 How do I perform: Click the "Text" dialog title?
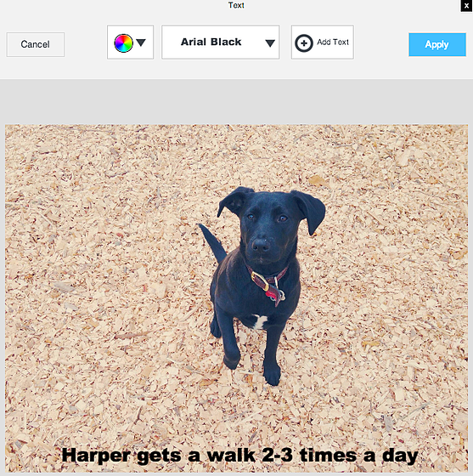[x=236, y=5]
